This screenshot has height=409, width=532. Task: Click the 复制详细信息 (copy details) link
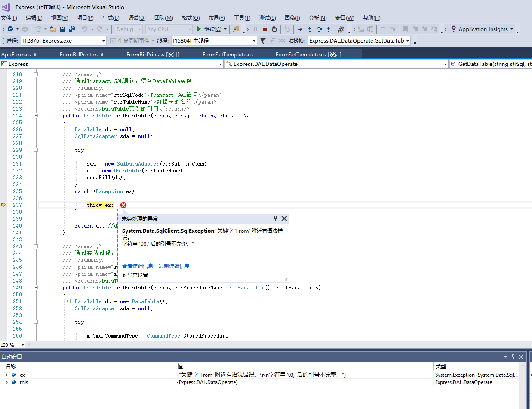(x=174, y=266)
